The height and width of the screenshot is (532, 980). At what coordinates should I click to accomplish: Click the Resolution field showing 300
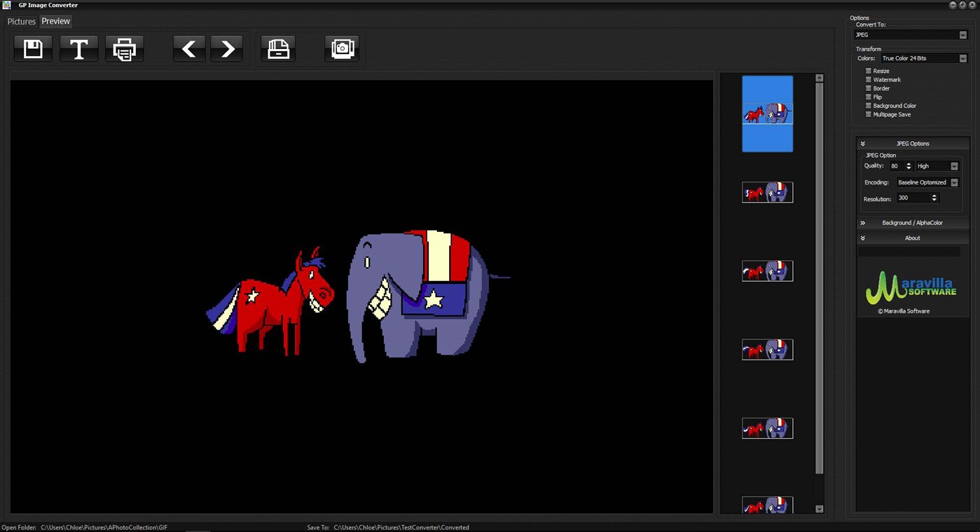(913, 198)
